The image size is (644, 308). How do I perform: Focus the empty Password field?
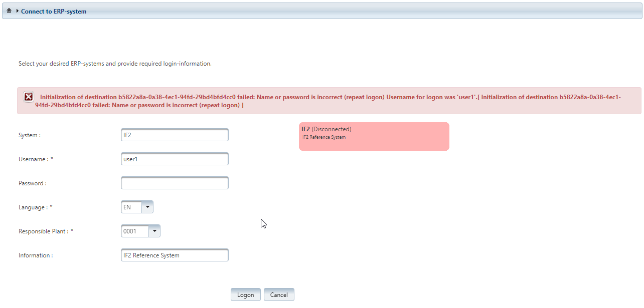pos(175,183)
